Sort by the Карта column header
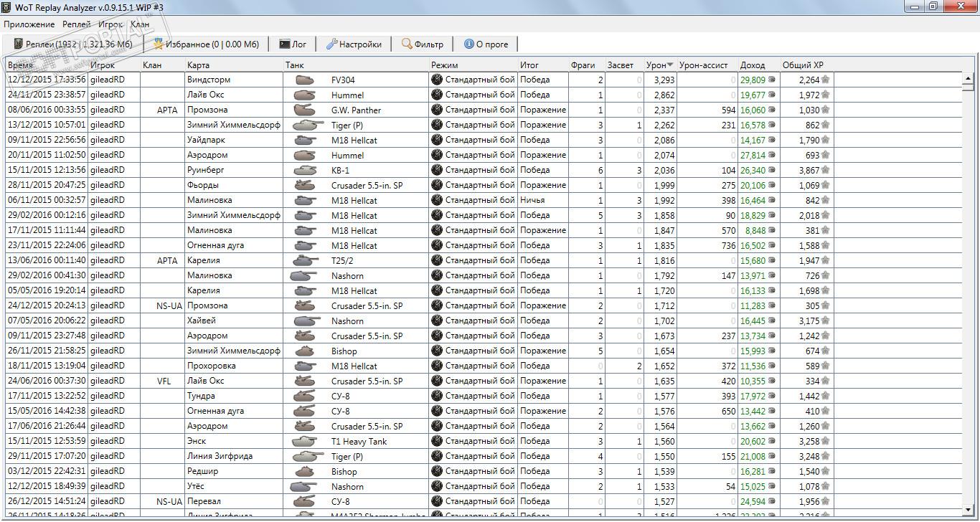 click(x=234, y=65)
